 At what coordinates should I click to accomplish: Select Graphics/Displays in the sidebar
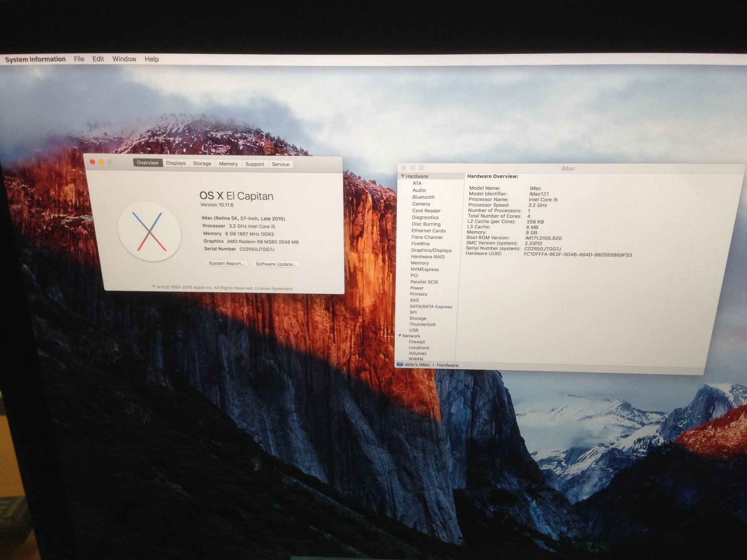[x=431, y=250]
